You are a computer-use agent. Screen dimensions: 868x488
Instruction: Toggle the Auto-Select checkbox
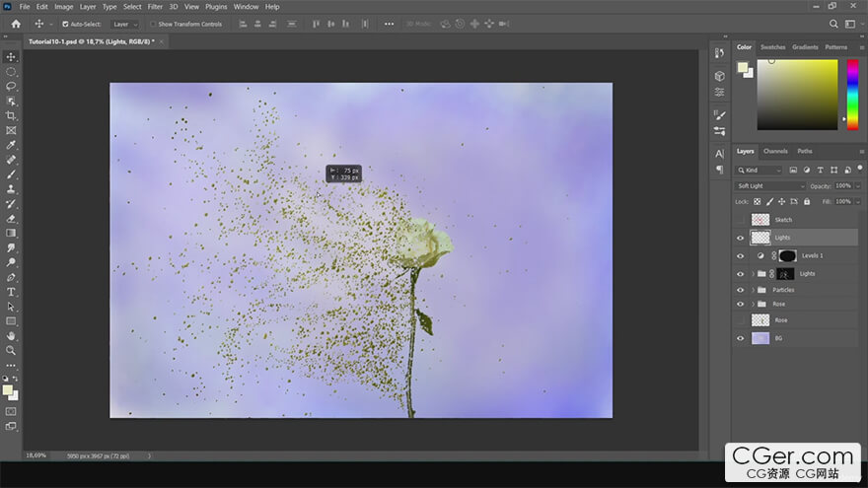(x=65, y=25)
